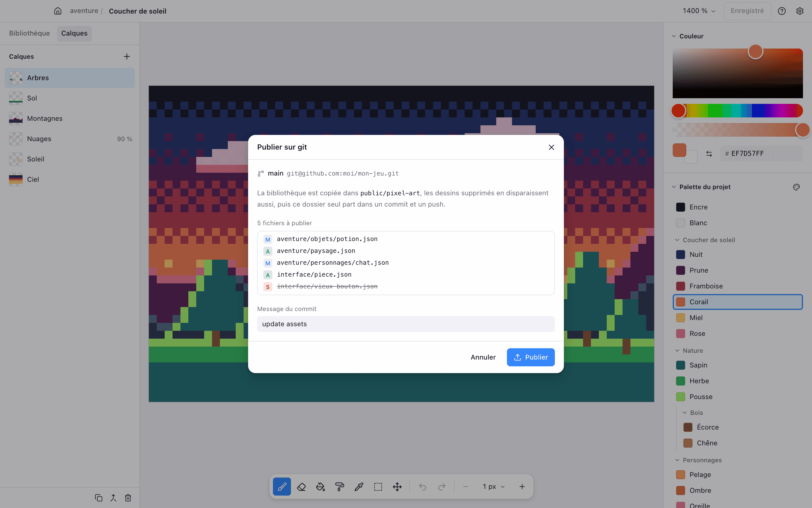Image resolution: width=812 pixels, height=508 pixels.
Task: Duplicate layer icon at bottom of Calques panel
Action: point(99,498)
